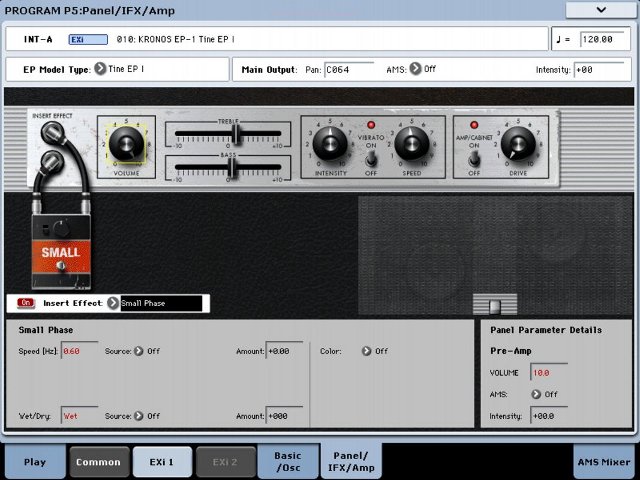Viewport: 640px width, 480px height.
Task: Click the tempo value field showing 120.00
Action: point(603,40)
